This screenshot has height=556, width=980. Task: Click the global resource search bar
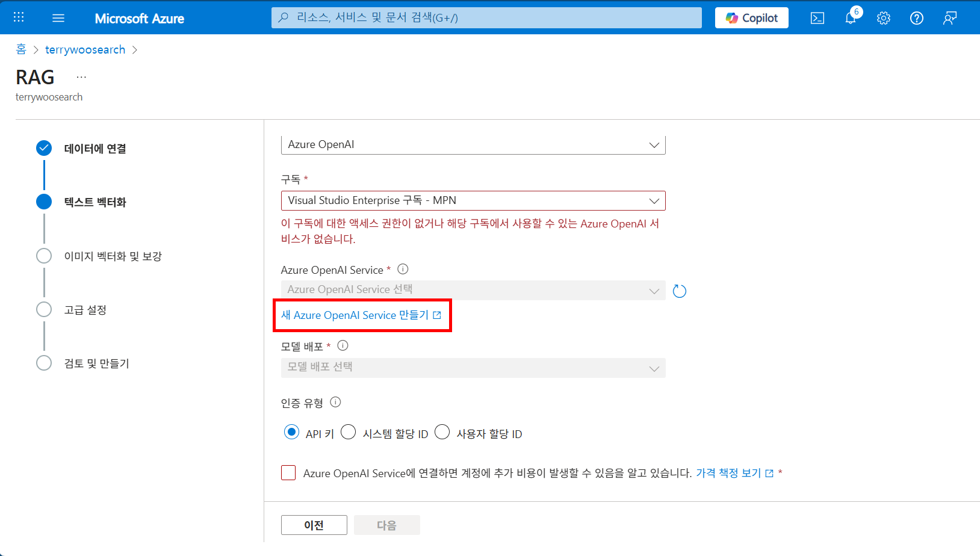pos(486,17)
